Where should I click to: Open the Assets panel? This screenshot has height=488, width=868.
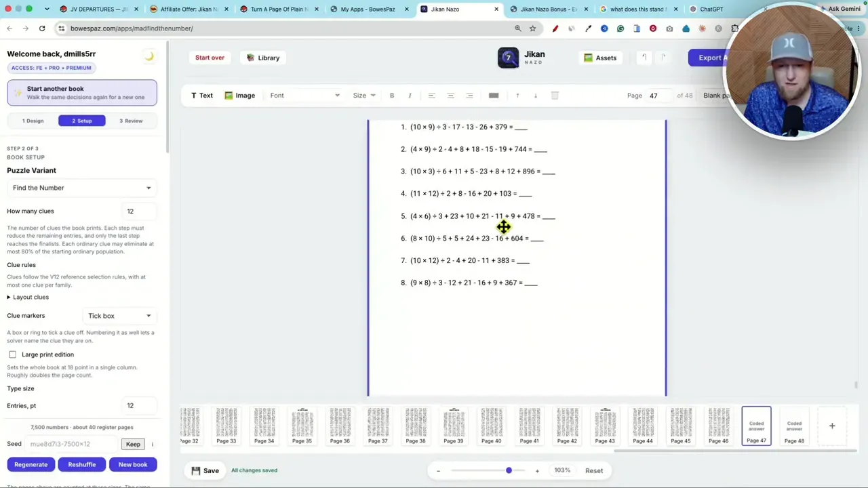600,58
